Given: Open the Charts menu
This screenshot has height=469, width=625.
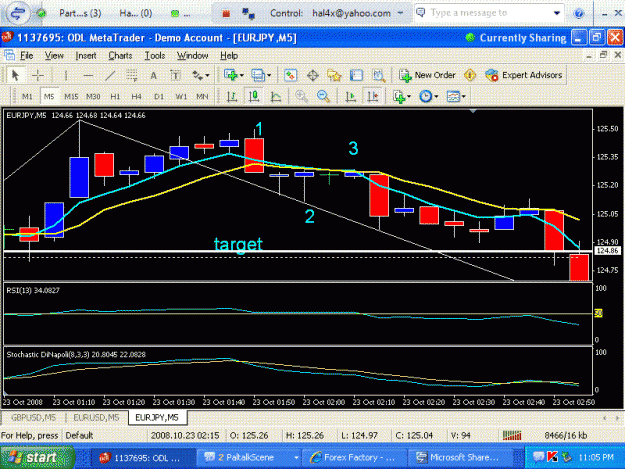Looking at the screenshot, I should click(120, 55).
